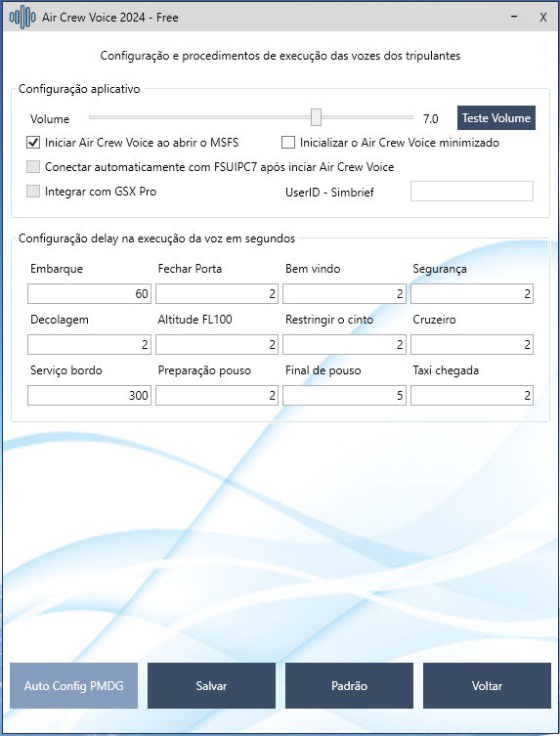This screenshot has height=736, width=560.
Task: Restore defaults with the Padrão button
Action: click(349, 686)
